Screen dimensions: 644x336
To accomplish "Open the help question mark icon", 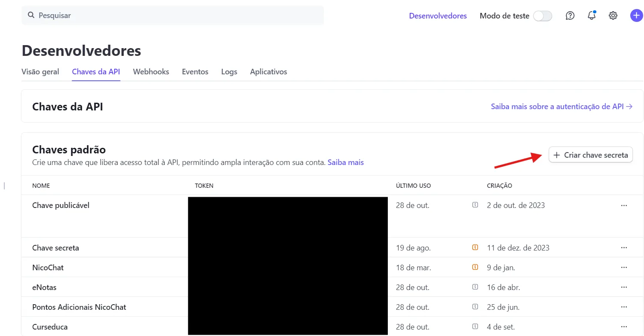I will pos(570,16).
